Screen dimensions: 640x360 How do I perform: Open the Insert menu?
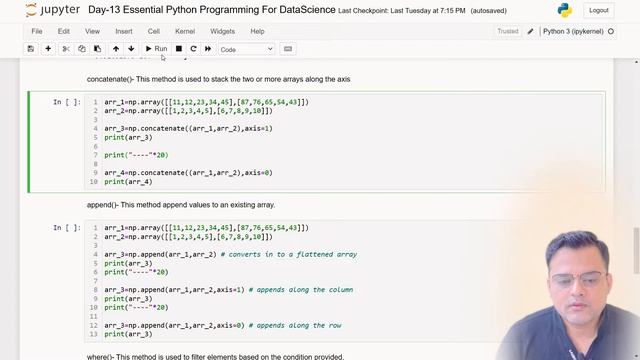pos(124,31)
